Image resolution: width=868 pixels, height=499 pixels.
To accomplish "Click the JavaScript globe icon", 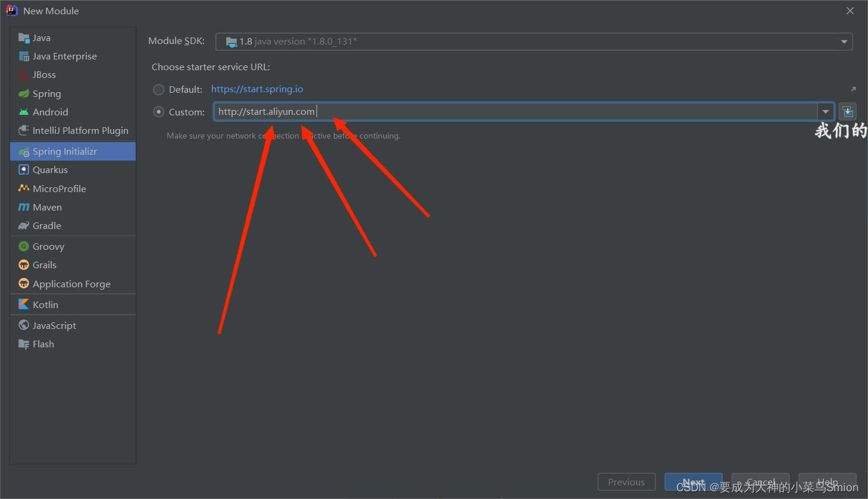I will pyautogui.click(x=24, y=325).
